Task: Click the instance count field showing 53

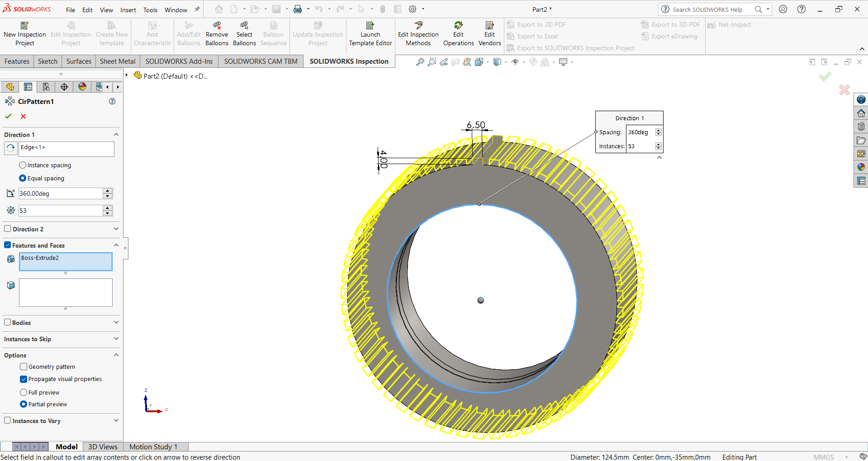Action: click(60, 211)
